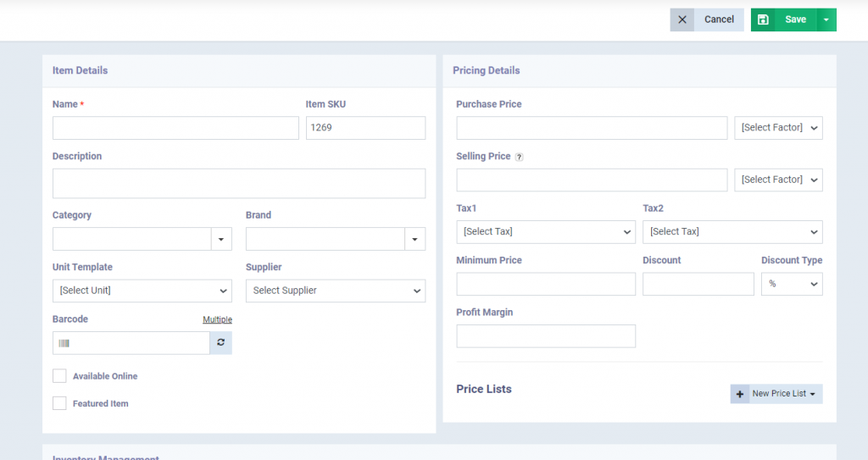Click into the Description text box
This screenshot has height=460, width=868.
[x=239, y=183]
